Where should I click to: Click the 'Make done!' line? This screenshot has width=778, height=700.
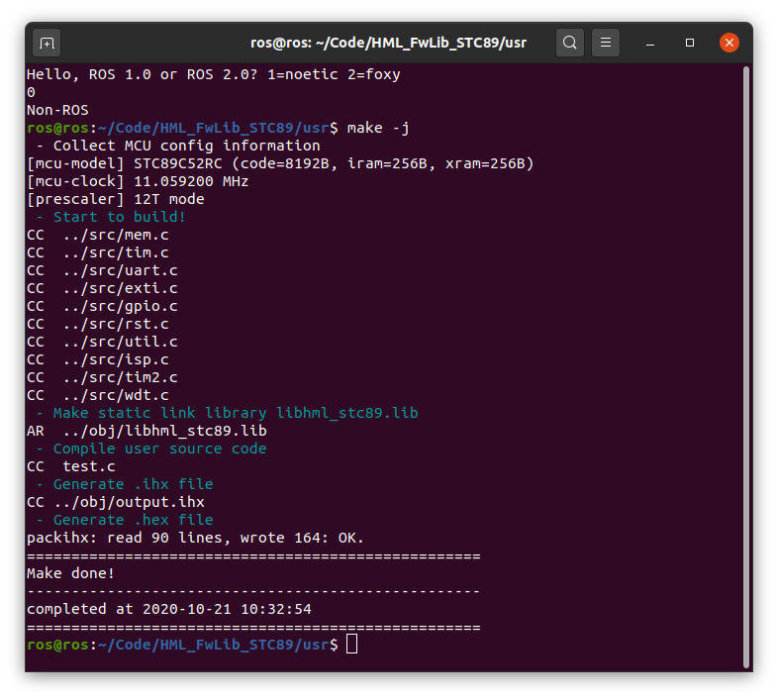click(70, 573)
